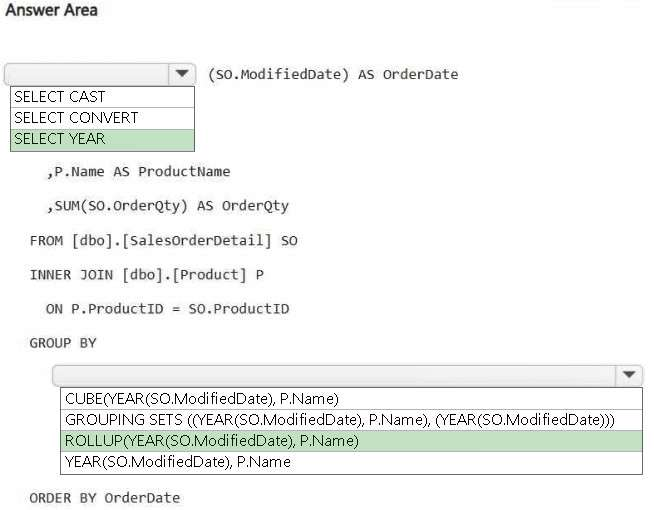
Task: Click the ON P.ProductID = SO.ProductID line
Action: tap(167, 308)
